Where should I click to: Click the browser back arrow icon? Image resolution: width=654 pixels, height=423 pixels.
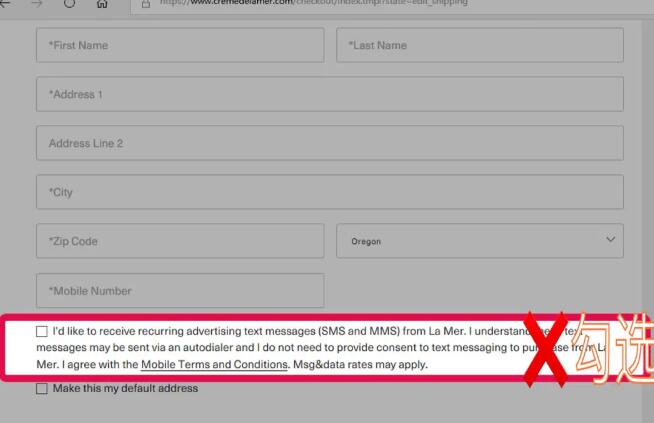pyautogui.click(x=4, y=3)
